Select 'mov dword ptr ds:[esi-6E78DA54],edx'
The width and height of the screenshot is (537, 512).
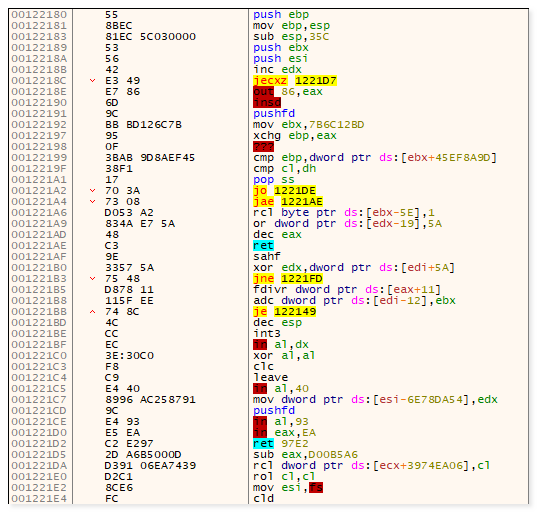click(375, 400)
